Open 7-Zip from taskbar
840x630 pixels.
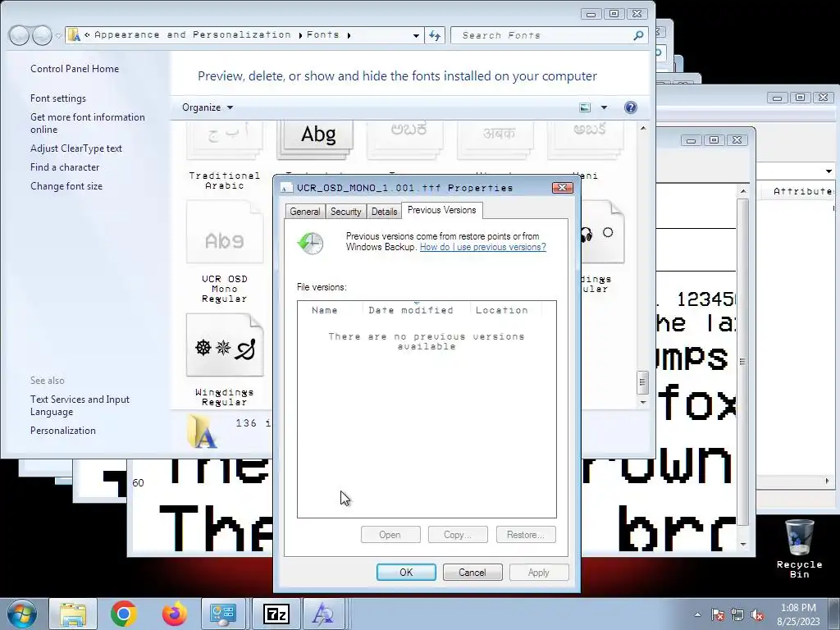276,614
